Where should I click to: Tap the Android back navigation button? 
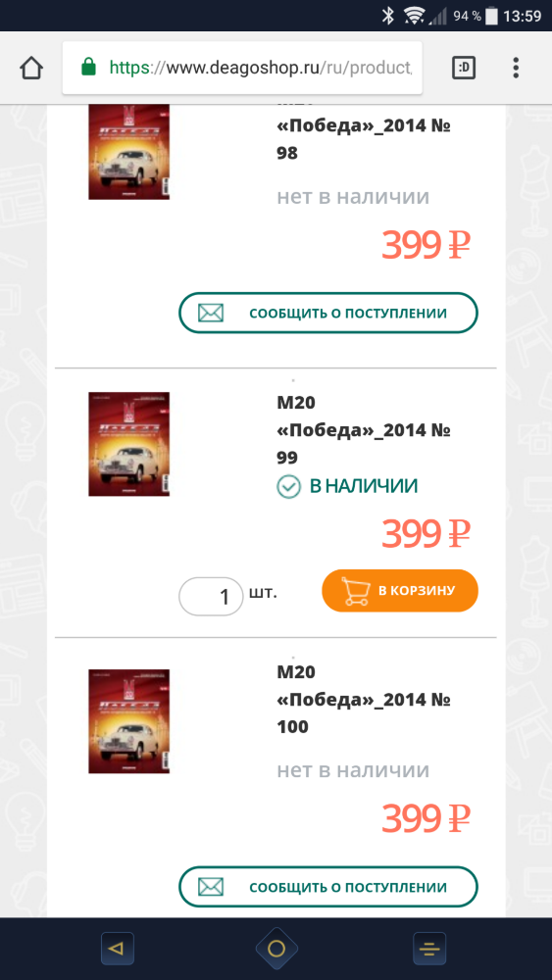click(117, 949)
